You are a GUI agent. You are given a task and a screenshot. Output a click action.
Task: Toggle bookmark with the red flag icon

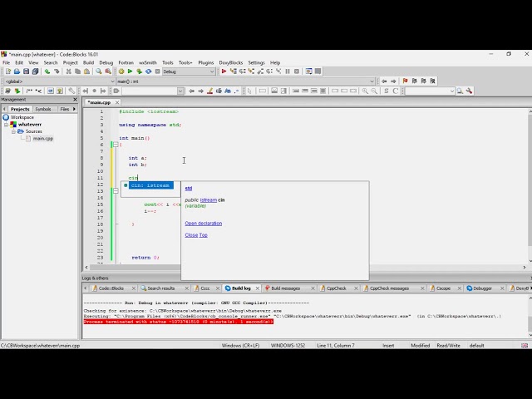point(405,81)
